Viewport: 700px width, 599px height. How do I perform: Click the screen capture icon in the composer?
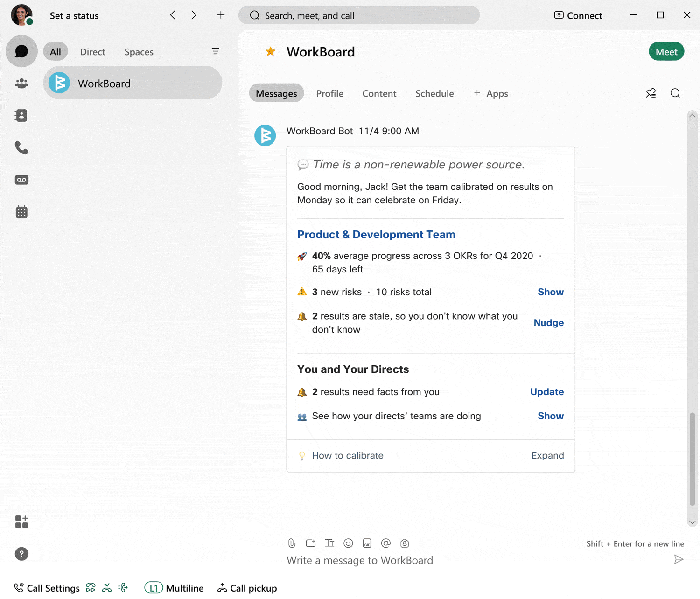(311, 543)
